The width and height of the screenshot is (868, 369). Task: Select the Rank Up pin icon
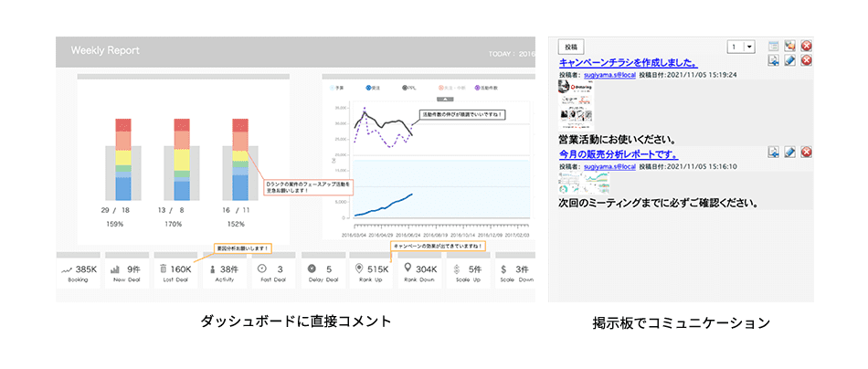358,269
